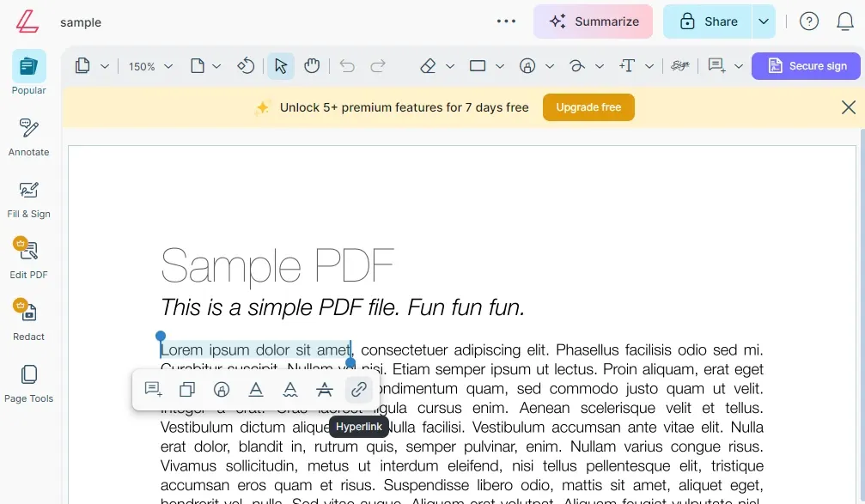Click the Upgrade free button
Image resolution: width=865 pixels, height=504 pixels.
(x=588, y=106)
